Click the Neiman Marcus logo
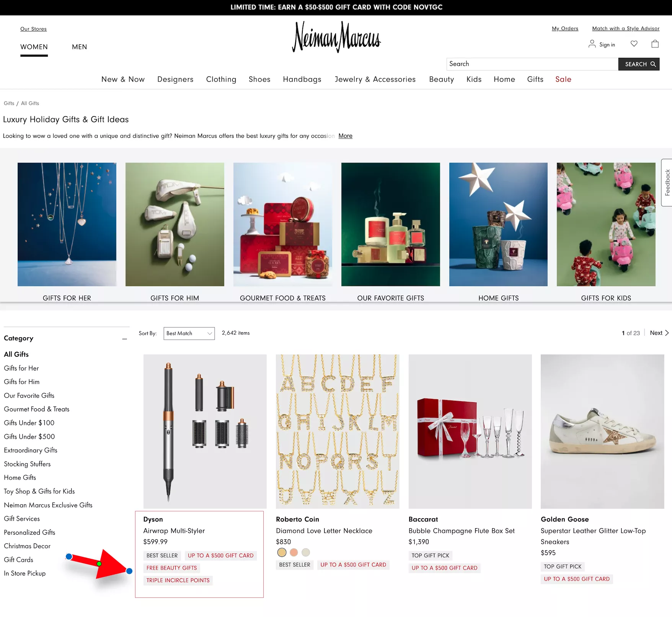 tap(336, 37)
